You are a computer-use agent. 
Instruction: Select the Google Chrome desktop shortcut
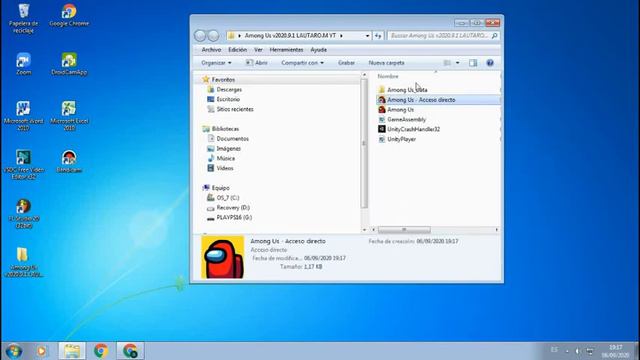click(x=69, y=16)
